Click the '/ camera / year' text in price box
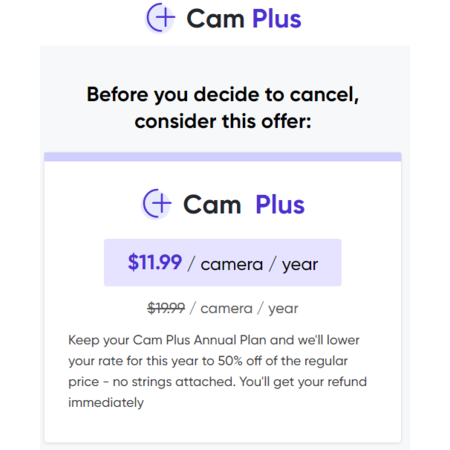450x450 pixels. pos(253,265)
